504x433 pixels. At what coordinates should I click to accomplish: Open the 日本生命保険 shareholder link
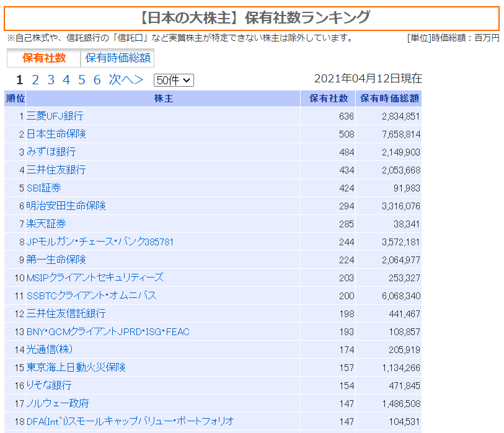coord(56,134)
